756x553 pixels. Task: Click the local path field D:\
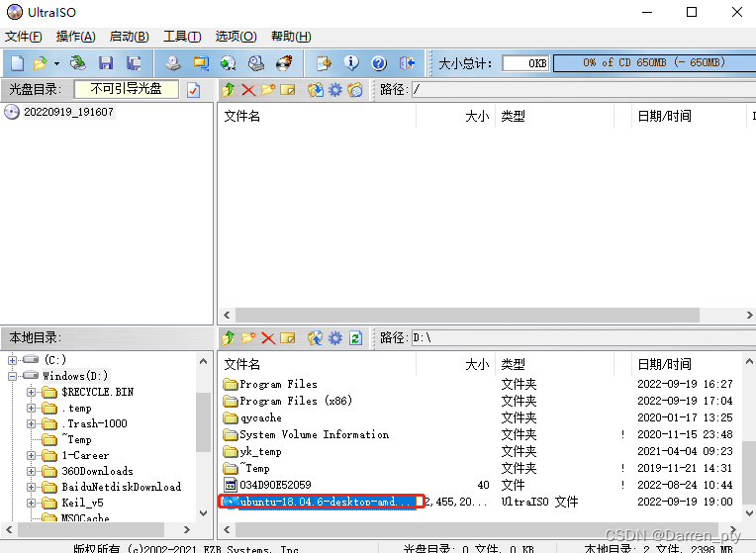584,338
